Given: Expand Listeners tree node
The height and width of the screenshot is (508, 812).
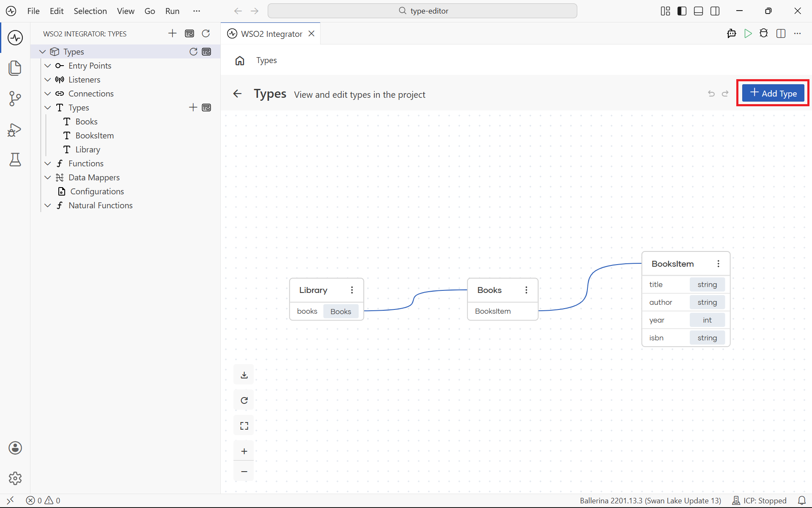Looking at the screenshot, I should [x=48, y=80].
